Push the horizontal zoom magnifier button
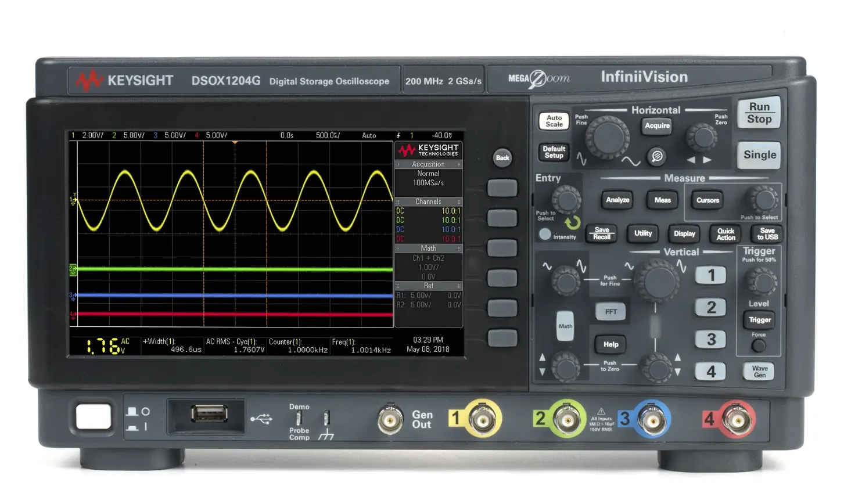The width and height of the screenshot is (844, 504). click(x=657, y=156)
